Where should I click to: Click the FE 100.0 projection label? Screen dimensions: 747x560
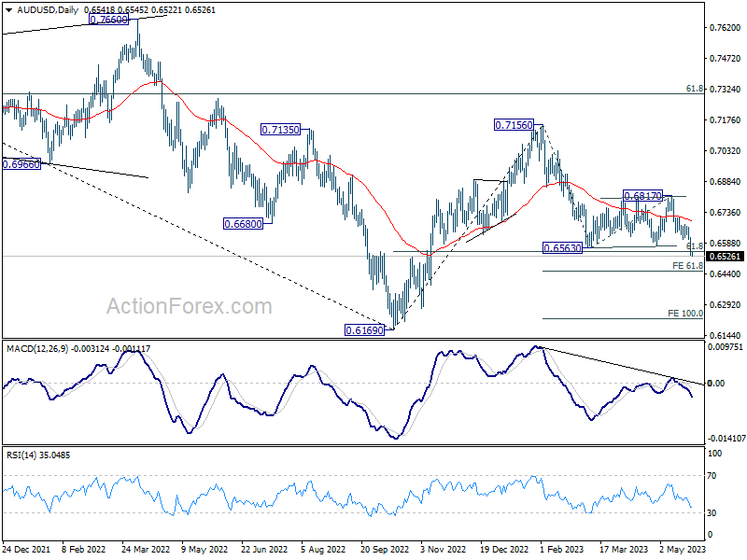coord(685,313)
